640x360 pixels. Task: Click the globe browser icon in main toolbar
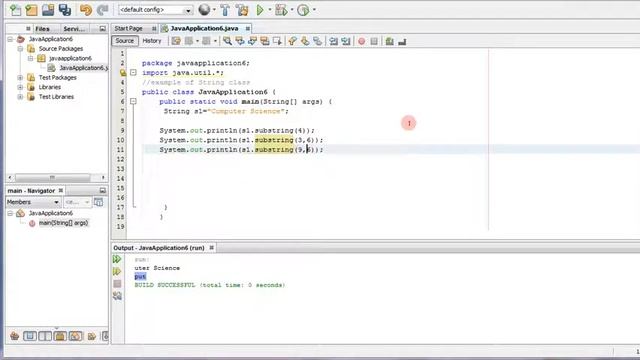coord(204,9)
